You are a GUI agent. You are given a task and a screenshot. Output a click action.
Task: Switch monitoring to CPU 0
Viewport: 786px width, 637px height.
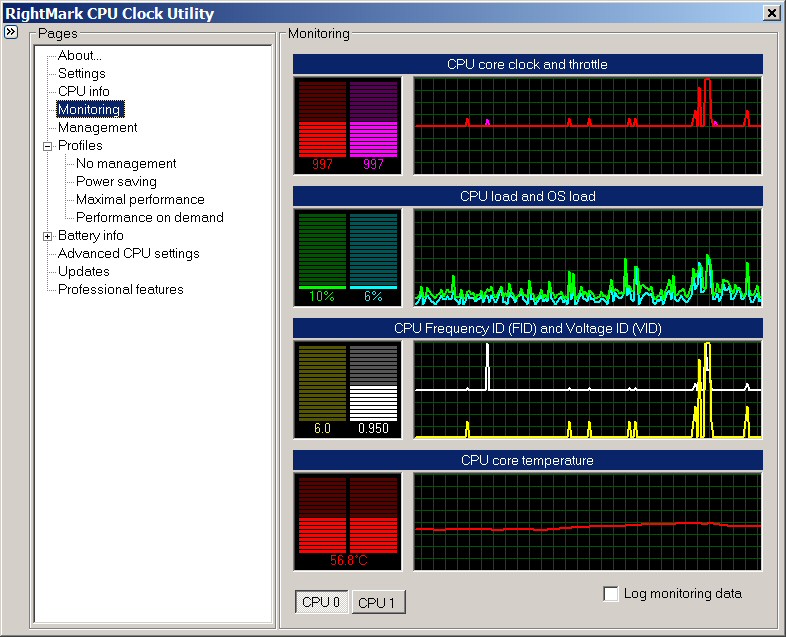[321, 602]
